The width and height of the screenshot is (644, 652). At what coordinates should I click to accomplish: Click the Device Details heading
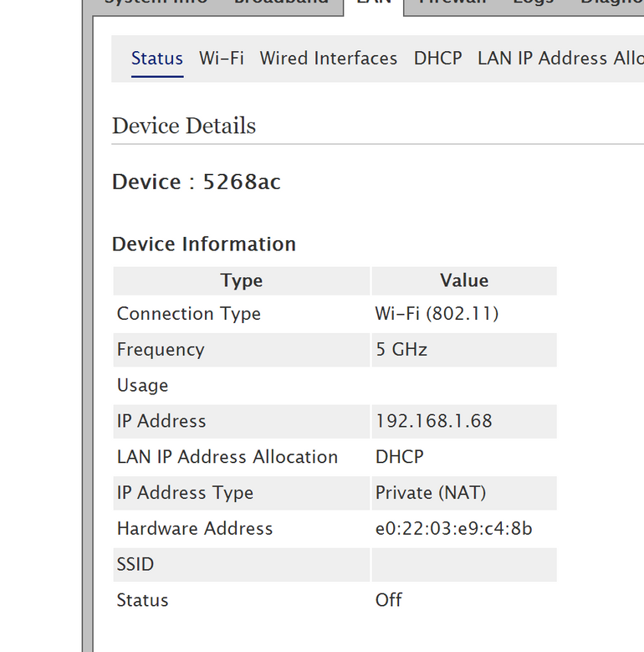(184, 126)
